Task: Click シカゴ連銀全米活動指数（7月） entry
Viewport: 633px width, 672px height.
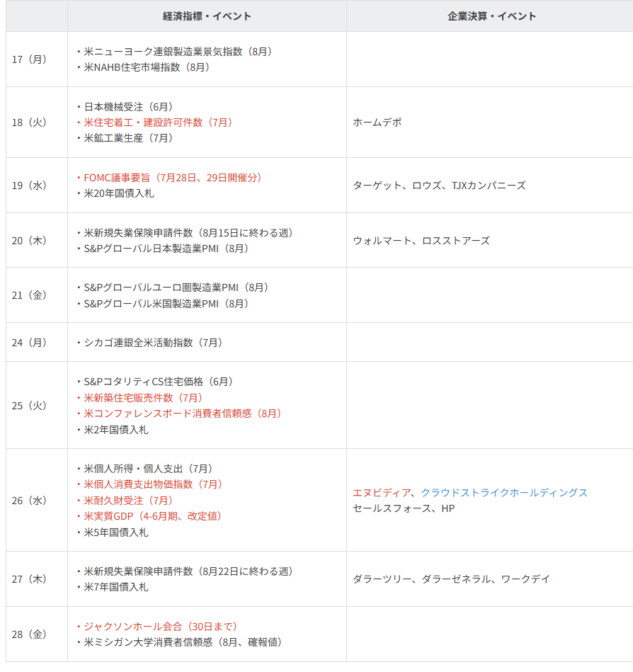Action: coord(149,343)
